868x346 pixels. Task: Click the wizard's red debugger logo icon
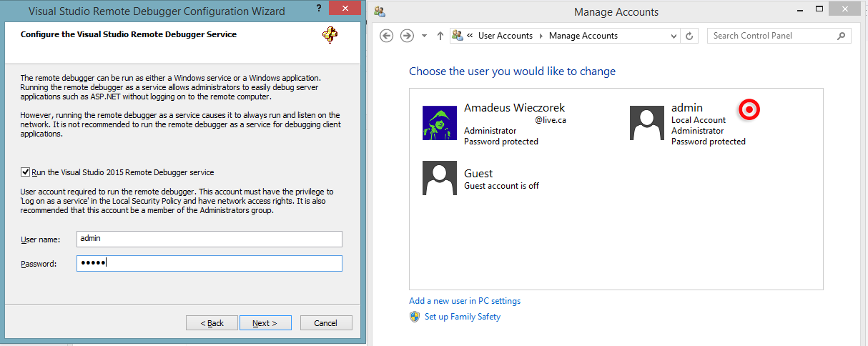click(330, 36)
